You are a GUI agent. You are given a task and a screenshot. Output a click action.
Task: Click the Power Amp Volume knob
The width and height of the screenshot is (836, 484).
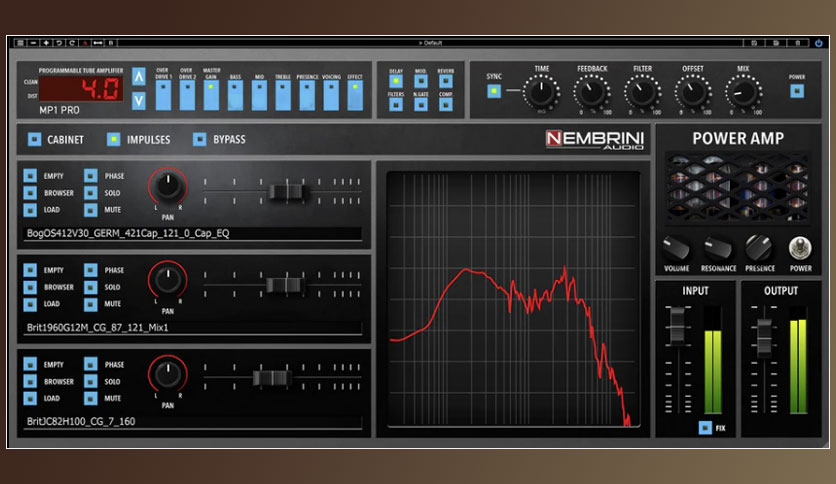[x=676, y=248]
